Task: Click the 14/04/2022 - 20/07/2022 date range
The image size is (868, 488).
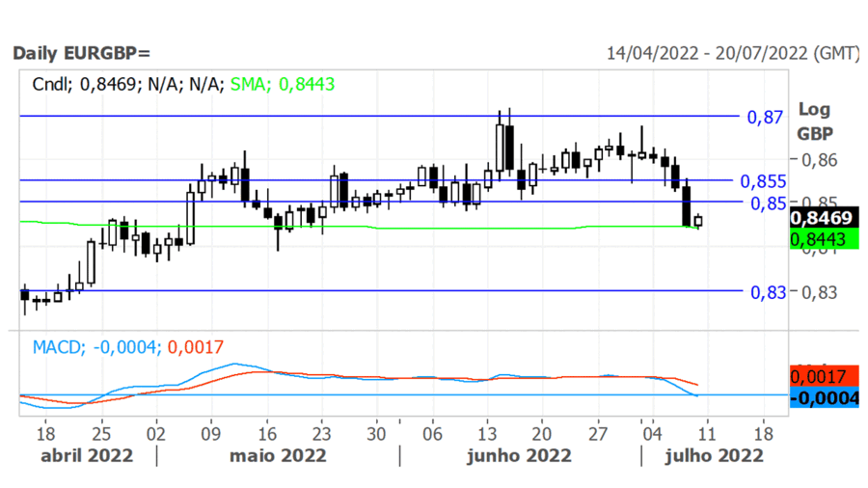Action: coord(732,53)
